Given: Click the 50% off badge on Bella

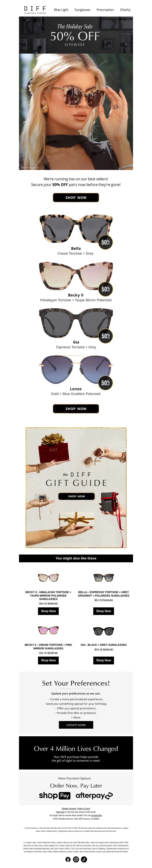Looking at the screenshot, I should pyautogui.click(x=105, y=242).
